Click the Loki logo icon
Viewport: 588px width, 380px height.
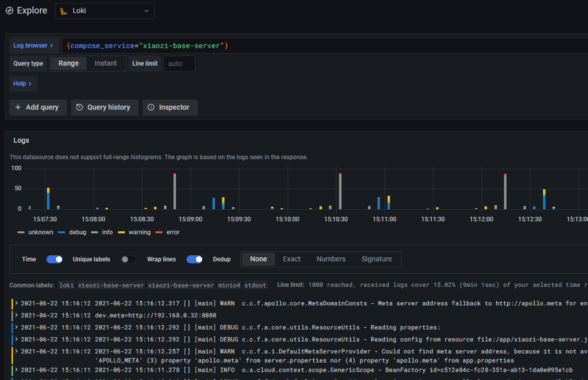pos(64,11)
